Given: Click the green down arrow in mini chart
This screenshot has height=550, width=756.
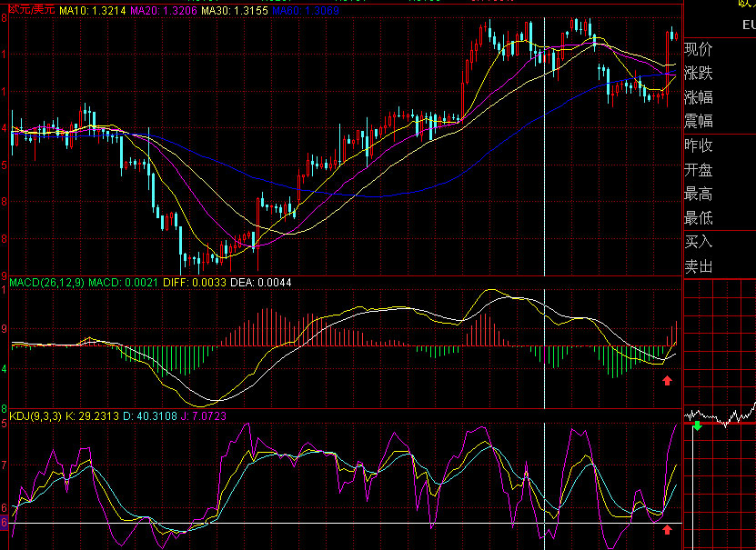Looking at the screenshot, I should [x=698, y=426].
